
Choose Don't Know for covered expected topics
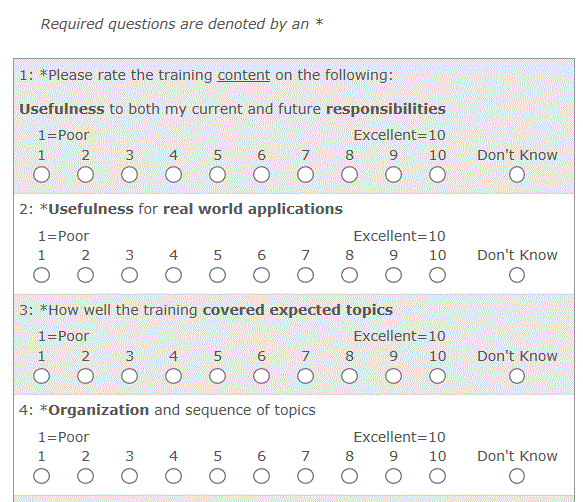(x=517, y=376)
